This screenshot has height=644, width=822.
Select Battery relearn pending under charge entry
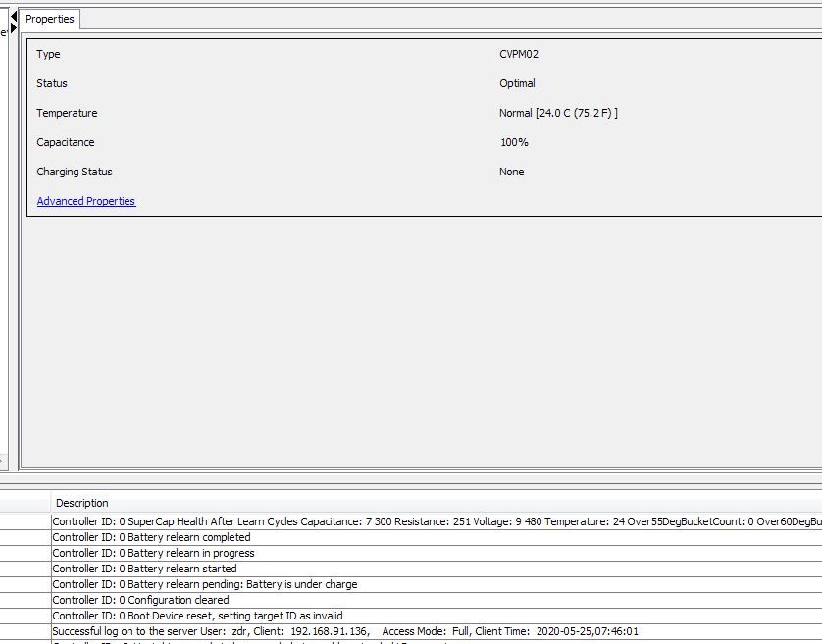point(437,585)
